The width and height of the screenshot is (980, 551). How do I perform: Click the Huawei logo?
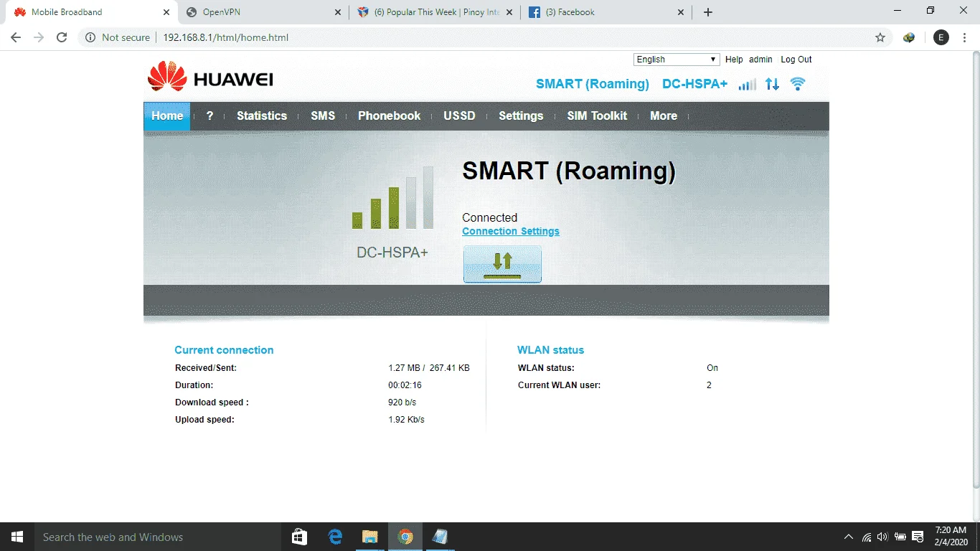pos(210,77)
